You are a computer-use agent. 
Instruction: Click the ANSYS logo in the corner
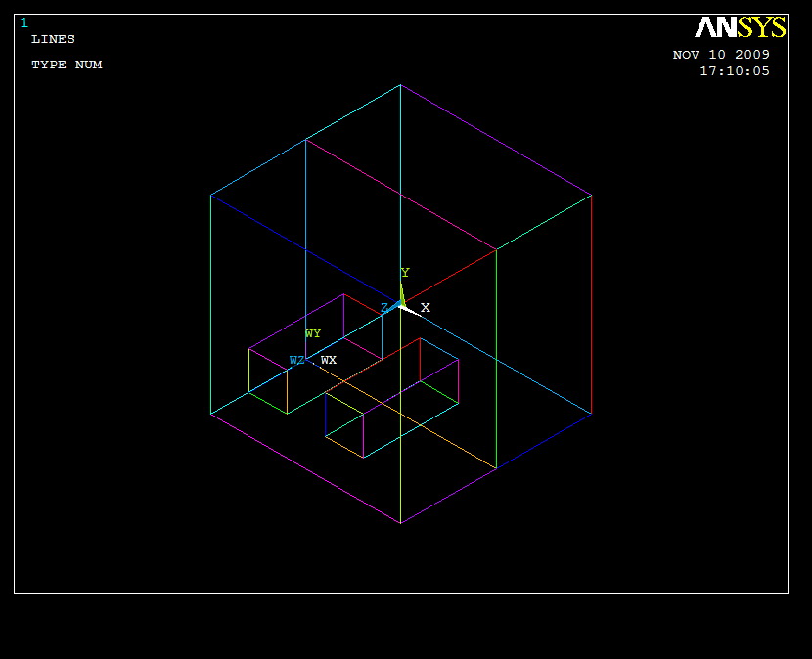[x=740, y=27]
